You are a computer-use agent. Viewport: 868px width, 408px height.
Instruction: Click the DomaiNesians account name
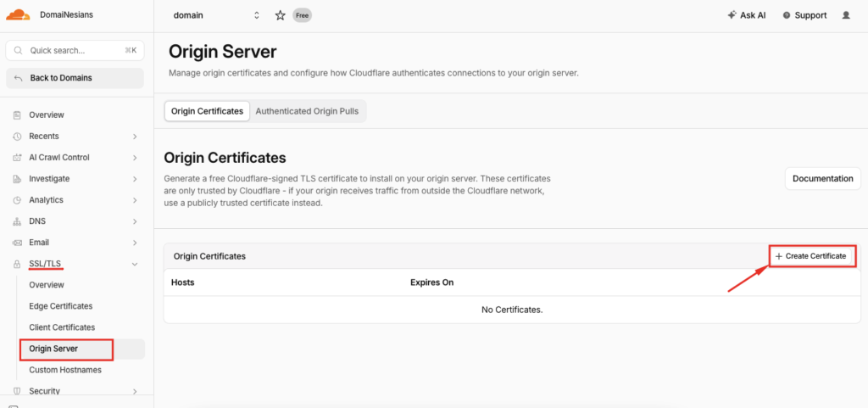(66, 15)
